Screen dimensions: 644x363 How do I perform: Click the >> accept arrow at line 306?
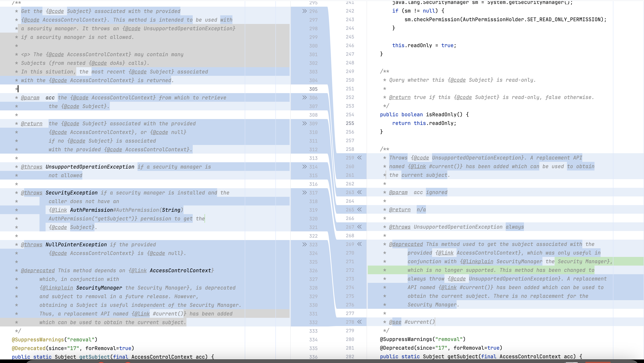[x=304, y=97]
